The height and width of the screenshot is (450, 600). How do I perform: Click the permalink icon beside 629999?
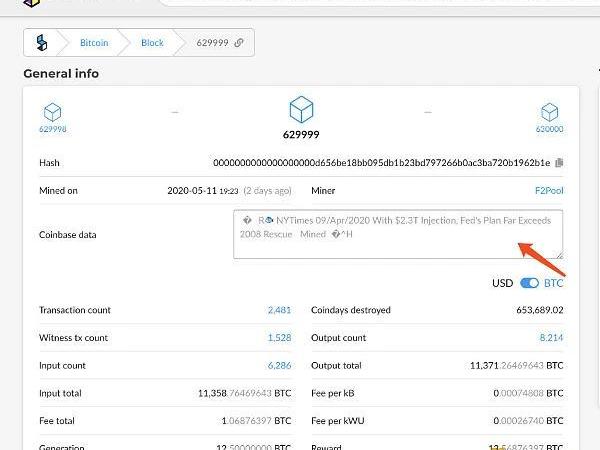[239, 43]
